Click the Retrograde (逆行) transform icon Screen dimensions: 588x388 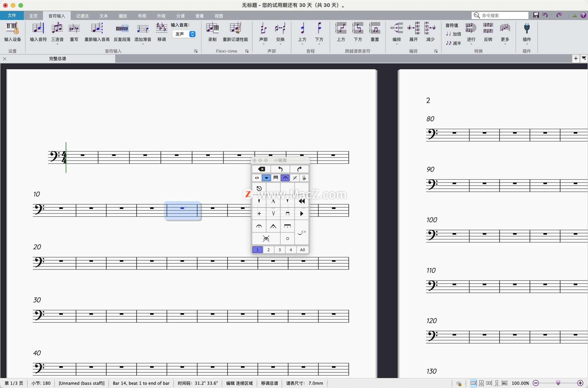tap(471, 32)
